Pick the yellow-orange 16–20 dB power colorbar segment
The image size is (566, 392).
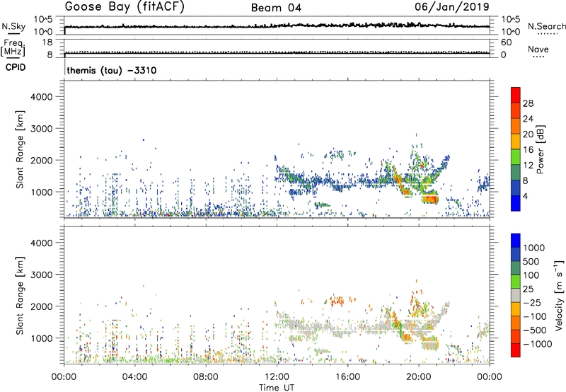point(516,142)
